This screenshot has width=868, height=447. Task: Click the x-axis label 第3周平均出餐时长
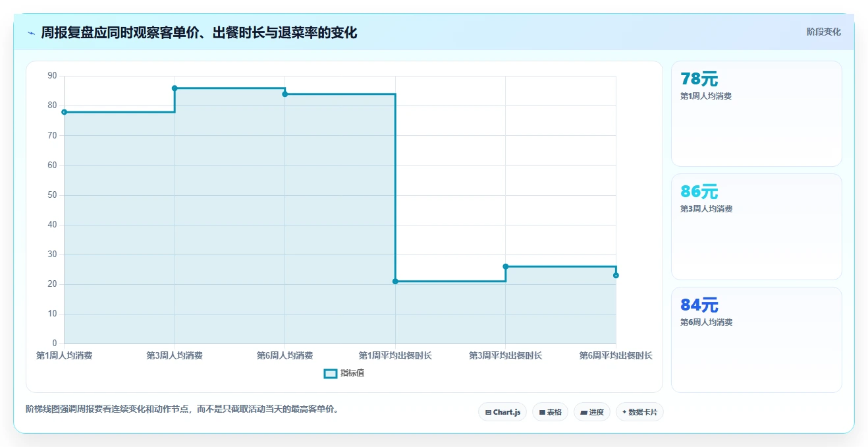pos(506,356)
